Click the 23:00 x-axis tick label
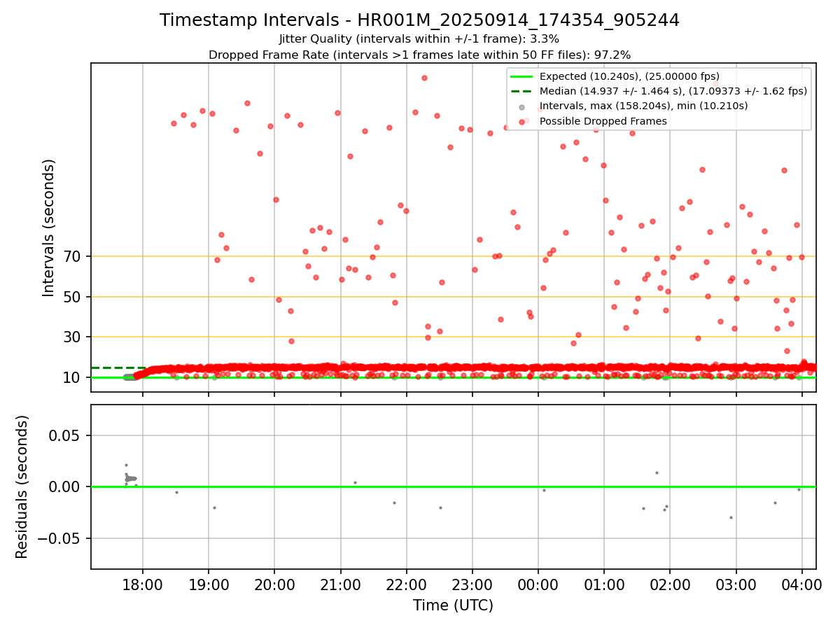The height and width of the screenshot is (630, 840). click(472, 584)
